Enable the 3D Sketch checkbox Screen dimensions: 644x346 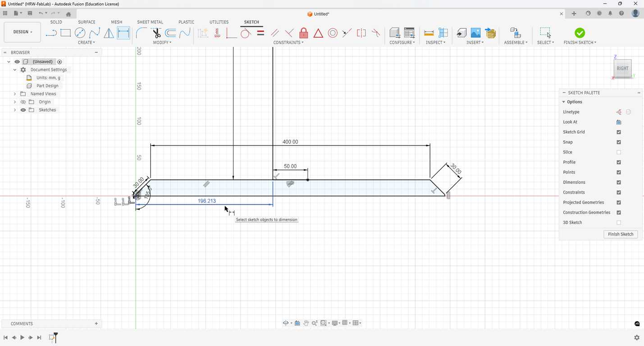[619, 223]
